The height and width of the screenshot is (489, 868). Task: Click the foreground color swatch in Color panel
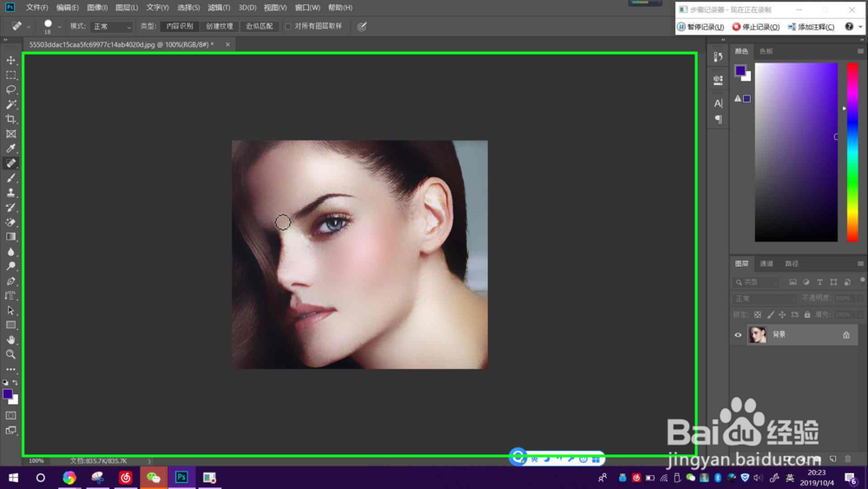(740, 70)
